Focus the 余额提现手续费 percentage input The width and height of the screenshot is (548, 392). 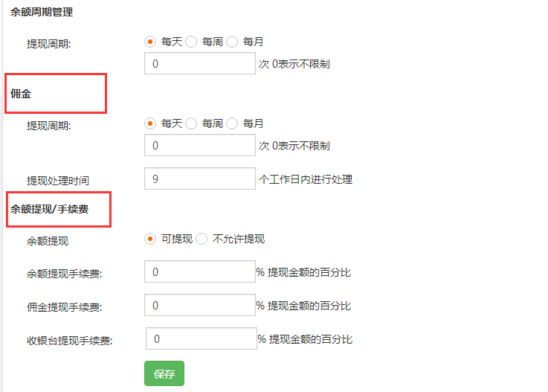(x=199, y=272)
